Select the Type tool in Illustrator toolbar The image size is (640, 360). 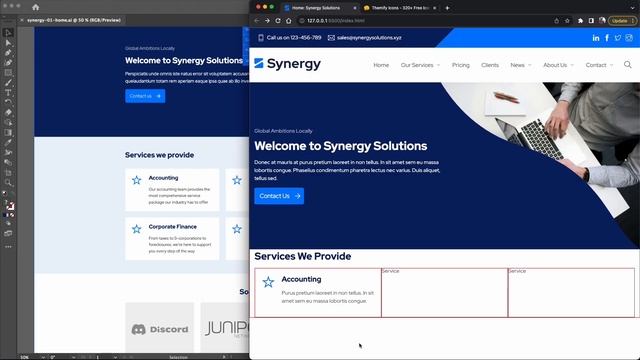[x=8, y=93]
